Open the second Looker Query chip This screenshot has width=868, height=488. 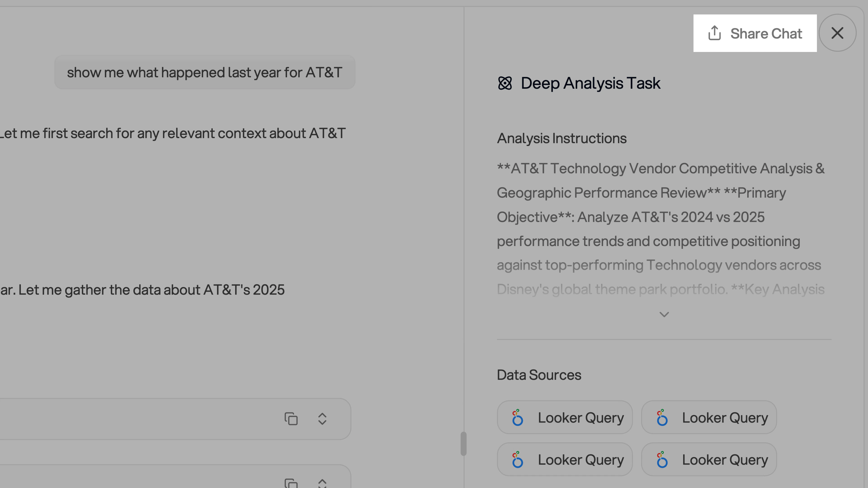point(709,418)
